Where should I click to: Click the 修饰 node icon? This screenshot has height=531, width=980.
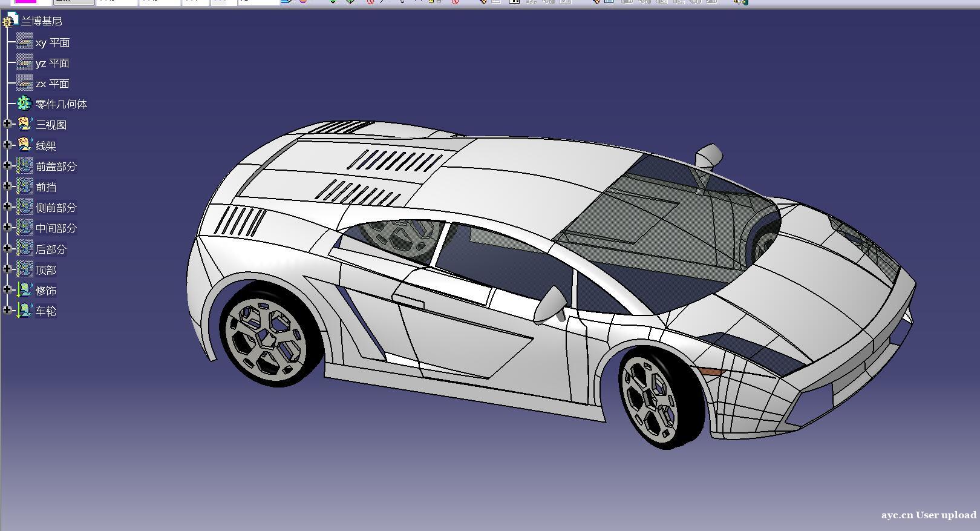tap(24, 290)
